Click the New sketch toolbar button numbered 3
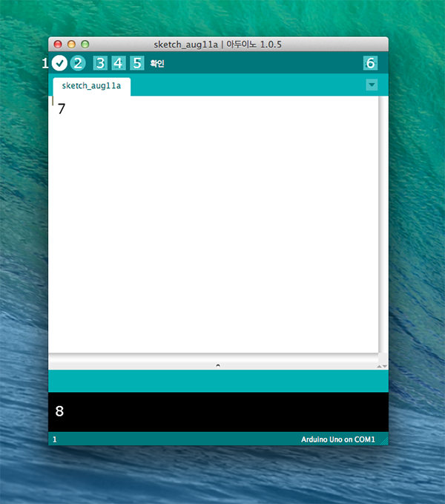Image resolution: width=445 pixels, height=504 pixels. click(x=100, y=63)
